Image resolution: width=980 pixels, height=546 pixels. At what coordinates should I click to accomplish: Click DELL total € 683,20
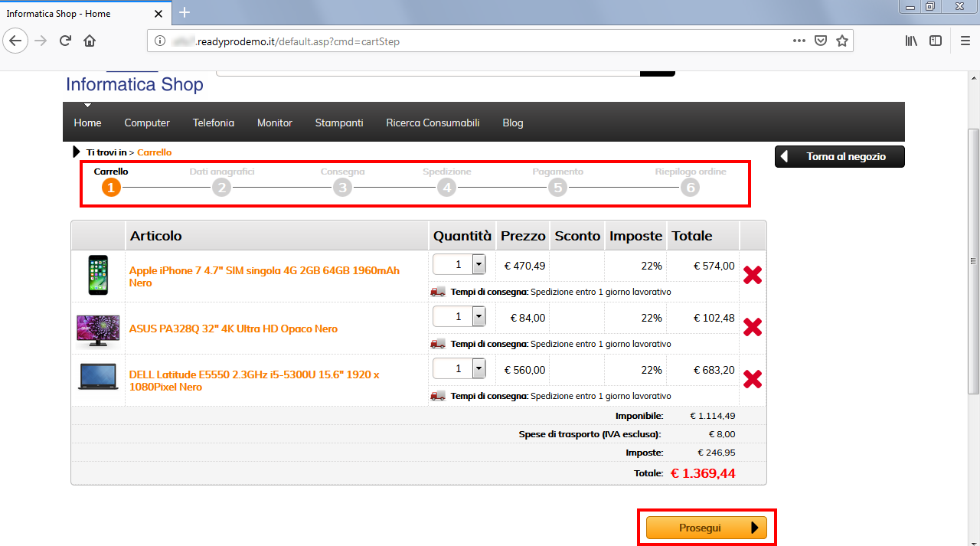(x=714, y=370)
